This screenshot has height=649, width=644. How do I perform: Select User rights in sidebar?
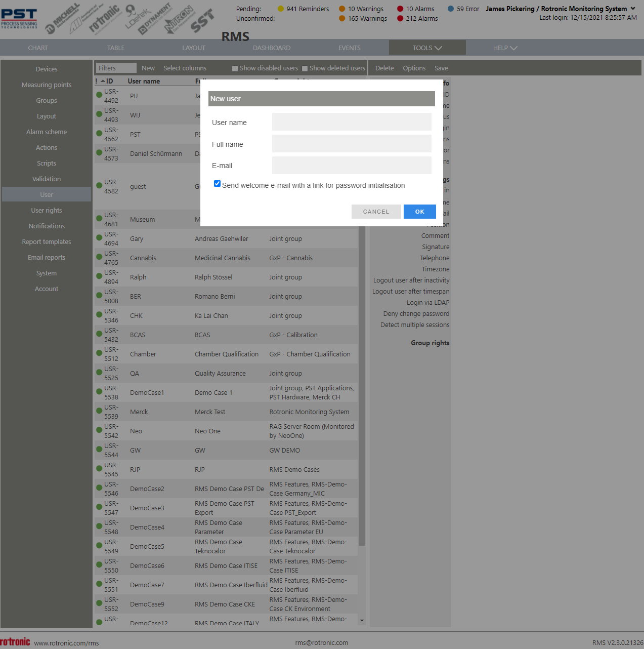47,210
